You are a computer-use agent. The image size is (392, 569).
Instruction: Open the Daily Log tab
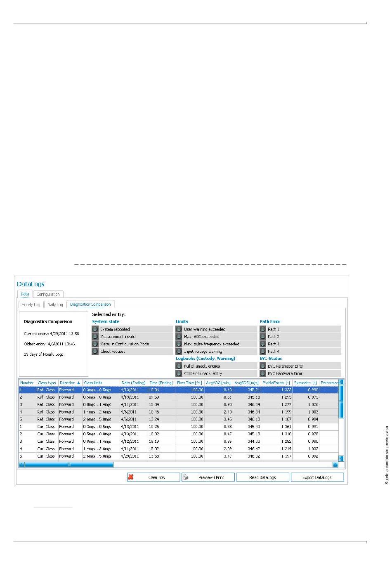point(55,305)
